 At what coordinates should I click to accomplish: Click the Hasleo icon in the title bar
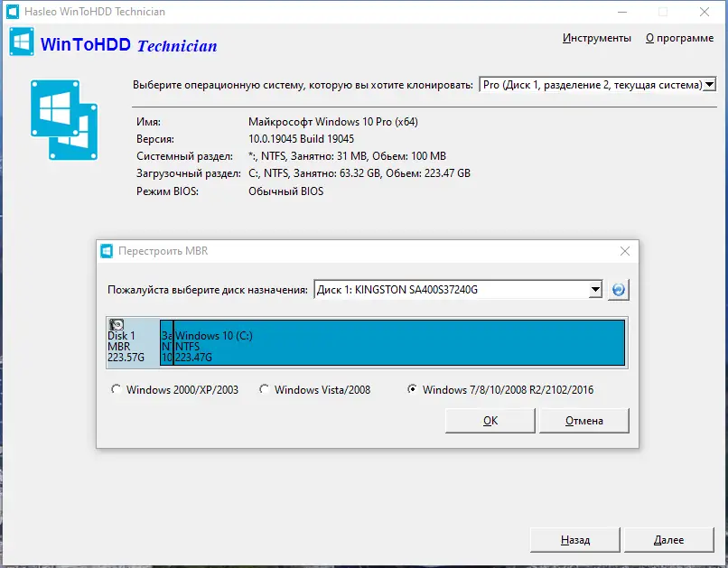pyautogui.click(x=12, y=12)
